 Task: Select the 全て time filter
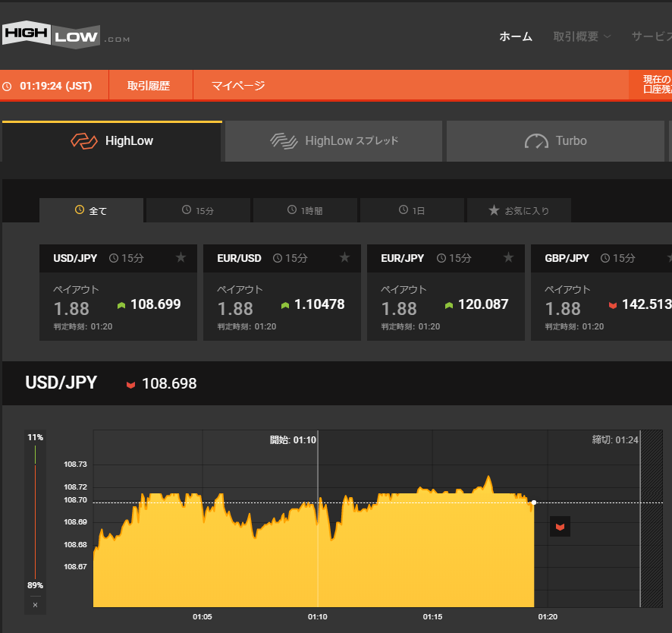tap(91, 210)
